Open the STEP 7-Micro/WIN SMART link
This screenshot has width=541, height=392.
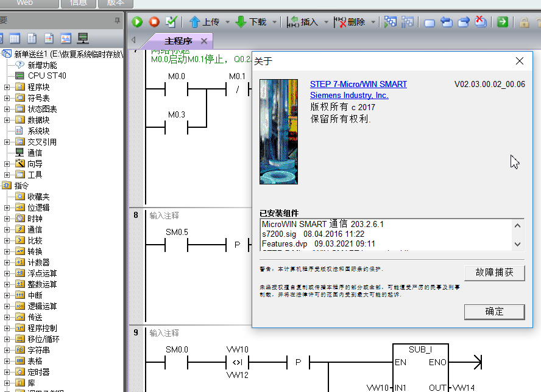click(358, 84)
